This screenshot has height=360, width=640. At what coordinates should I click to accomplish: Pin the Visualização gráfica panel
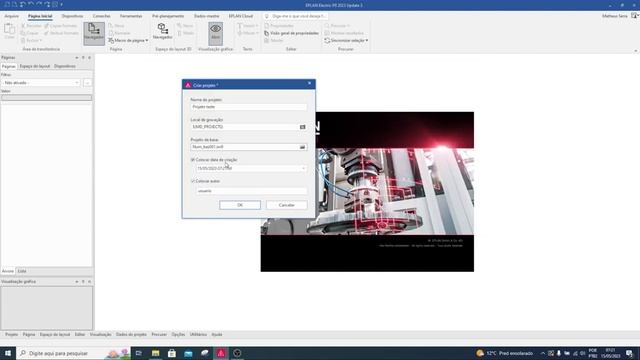pos(83,282)
